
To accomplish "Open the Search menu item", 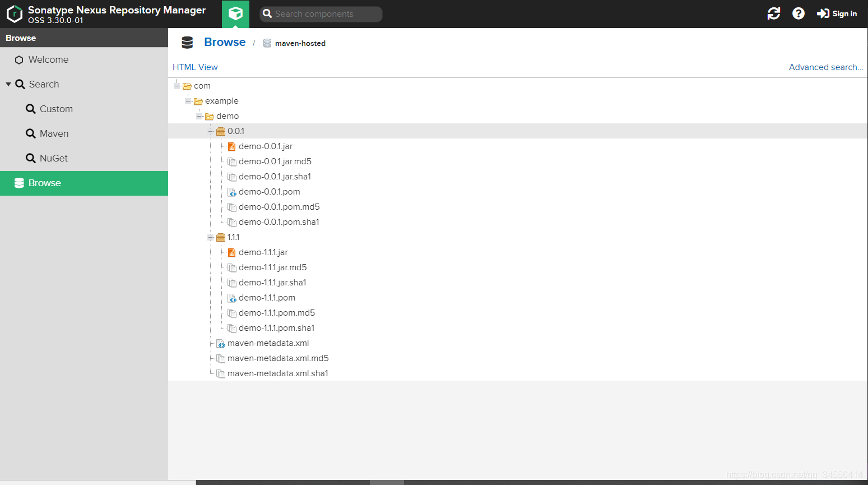I will point(84,84).
